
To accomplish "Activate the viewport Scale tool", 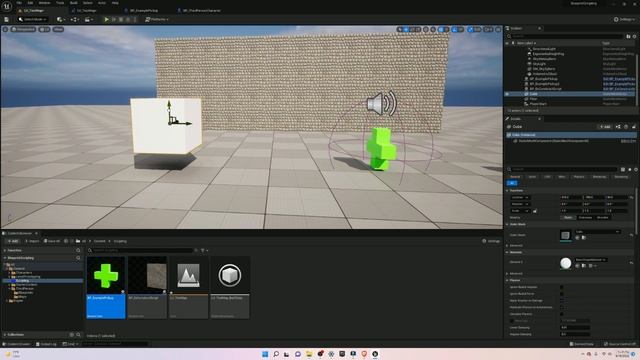I will 418,29.
